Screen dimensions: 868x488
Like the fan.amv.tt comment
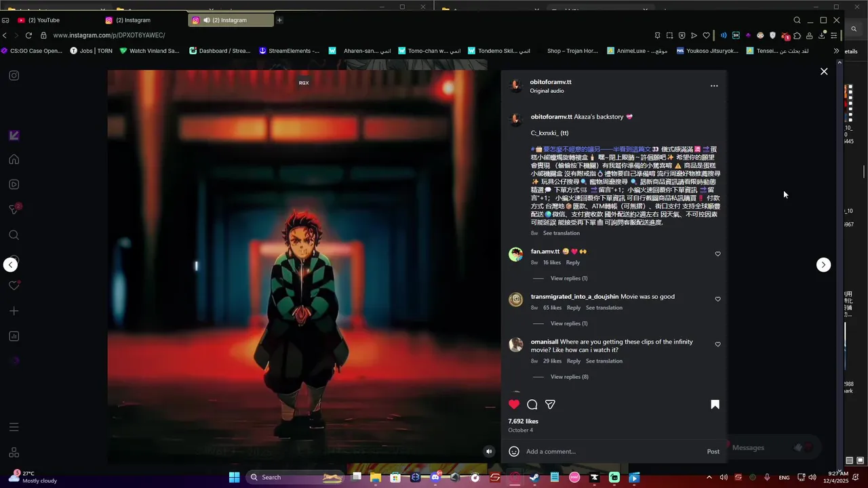click(717, 254)
